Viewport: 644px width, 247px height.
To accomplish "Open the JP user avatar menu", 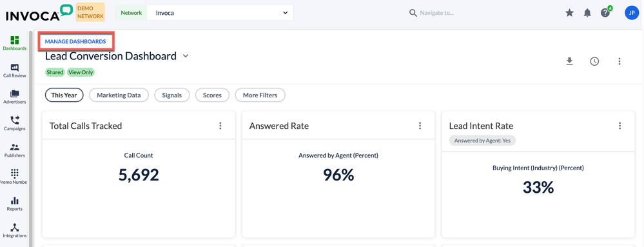I will pos(632,13).
